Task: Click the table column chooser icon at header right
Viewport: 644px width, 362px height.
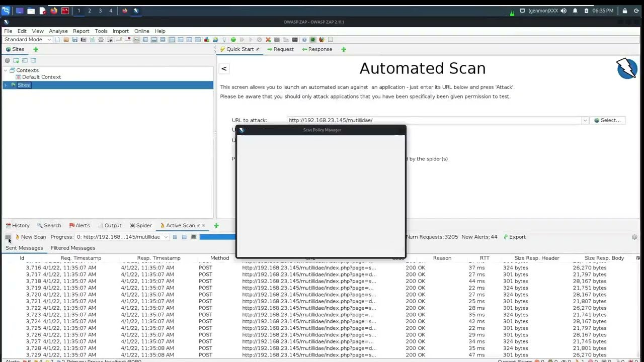Action: [x=638, y=258]
